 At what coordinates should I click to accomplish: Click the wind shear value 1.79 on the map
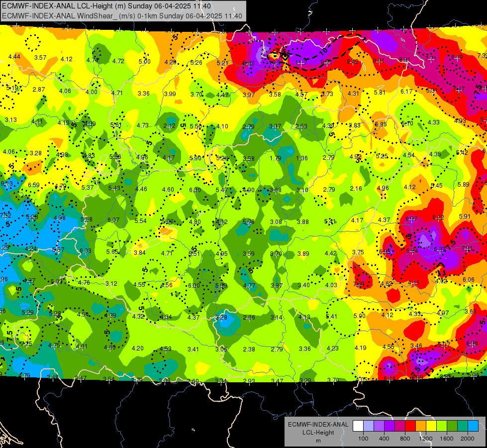point(275,158)
